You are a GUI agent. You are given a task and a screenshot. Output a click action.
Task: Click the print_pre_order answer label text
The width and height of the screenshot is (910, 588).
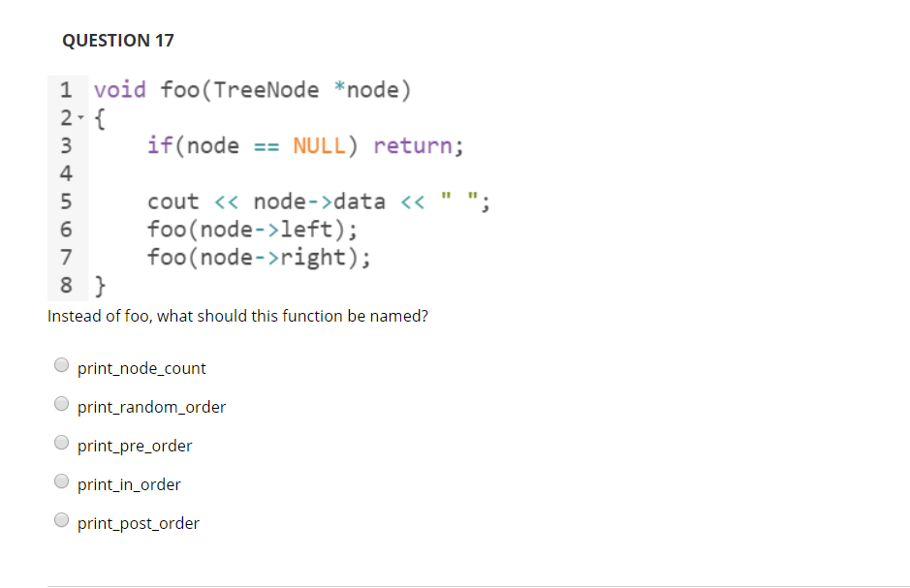pyautogui.click(x=135, y=446)
